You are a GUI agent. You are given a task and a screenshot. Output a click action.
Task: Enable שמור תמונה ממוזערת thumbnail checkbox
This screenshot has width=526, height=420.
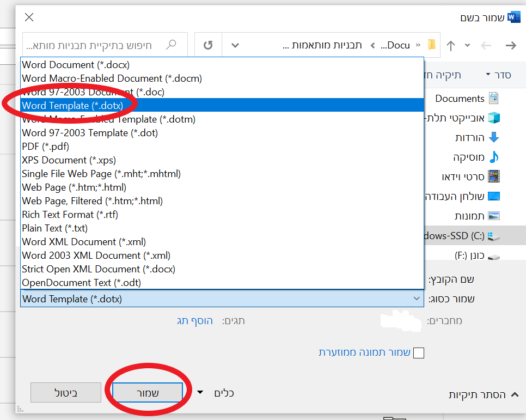[x=419, y=353]
